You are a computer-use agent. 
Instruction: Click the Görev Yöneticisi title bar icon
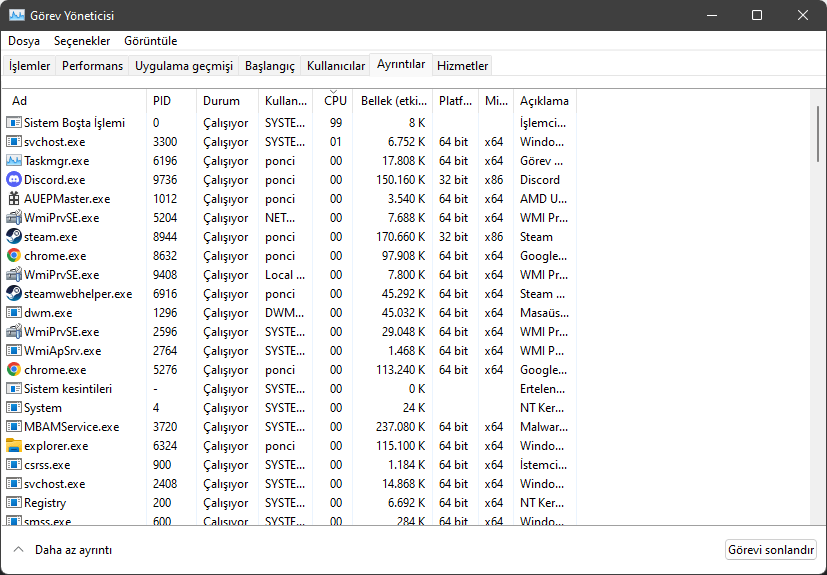click(x=17, y=15)
